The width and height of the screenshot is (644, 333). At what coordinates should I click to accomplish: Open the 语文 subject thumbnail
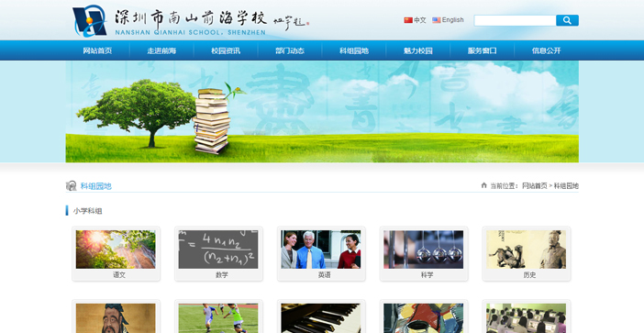(116, 250)
